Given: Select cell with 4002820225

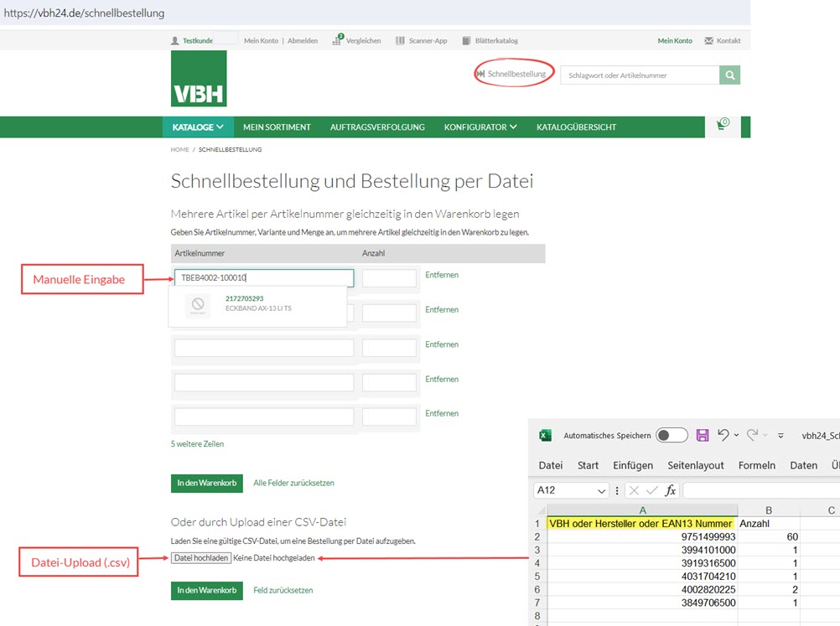Looking at the screenshot, I should click(x=642, y=590).
